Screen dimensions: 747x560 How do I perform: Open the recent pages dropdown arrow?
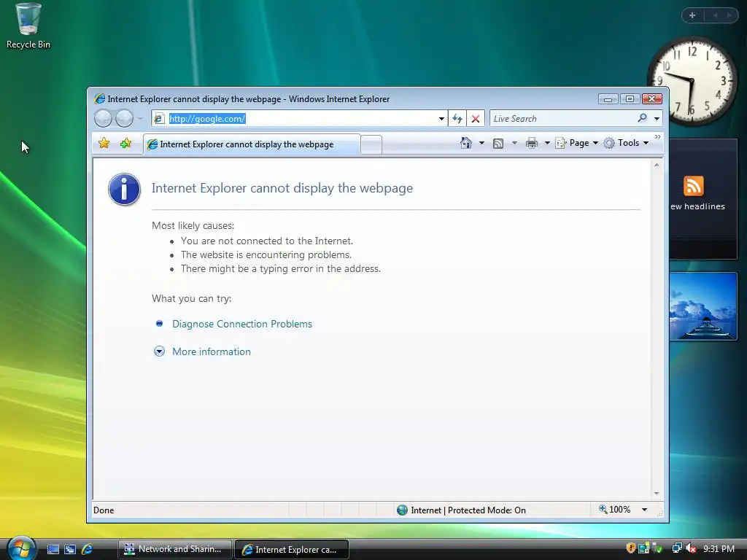click(141, 119)
